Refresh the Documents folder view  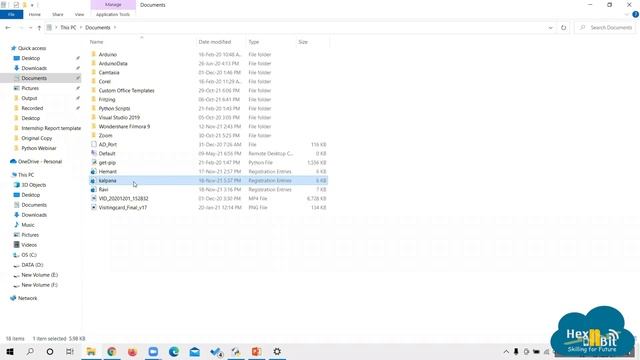coord(563,27)
